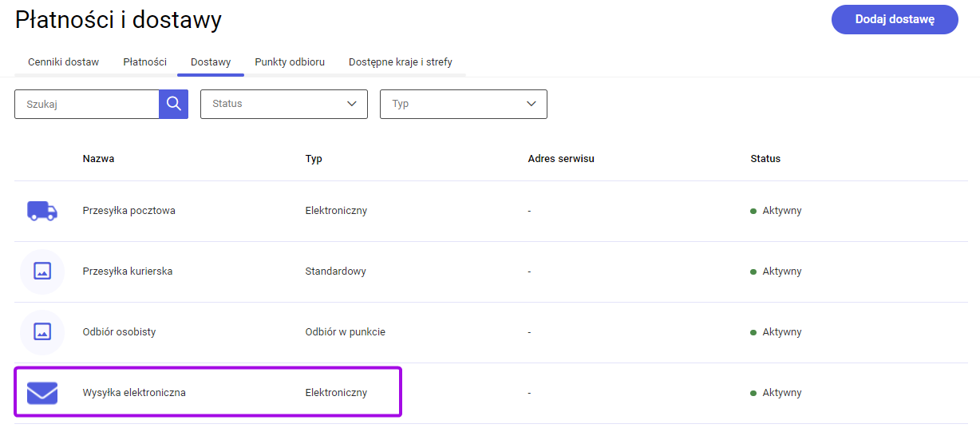The image size is (980, 432).
Task: Click the green status dot for Wysyłka elektroniczna
Action: pyautogui.click(x=753, y=394)
